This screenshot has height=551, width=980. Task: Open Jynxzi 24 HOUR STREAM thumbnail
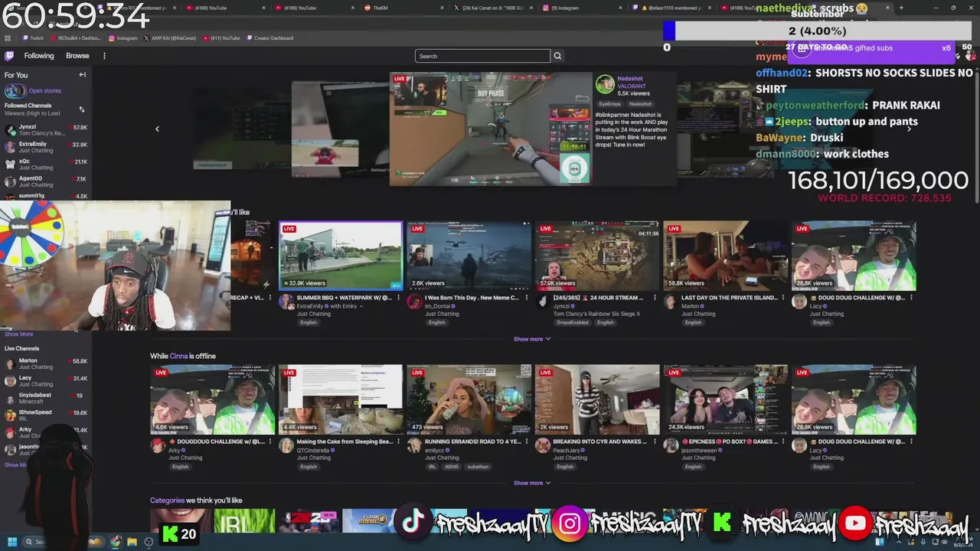tap(597, 256)
